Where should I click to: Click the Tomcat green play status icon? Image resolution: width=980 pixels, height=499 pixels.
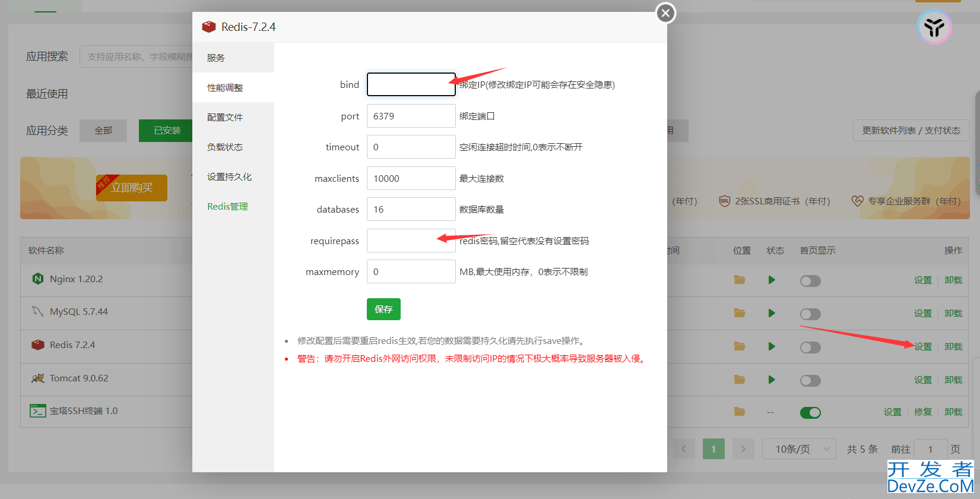pos(772,380)
